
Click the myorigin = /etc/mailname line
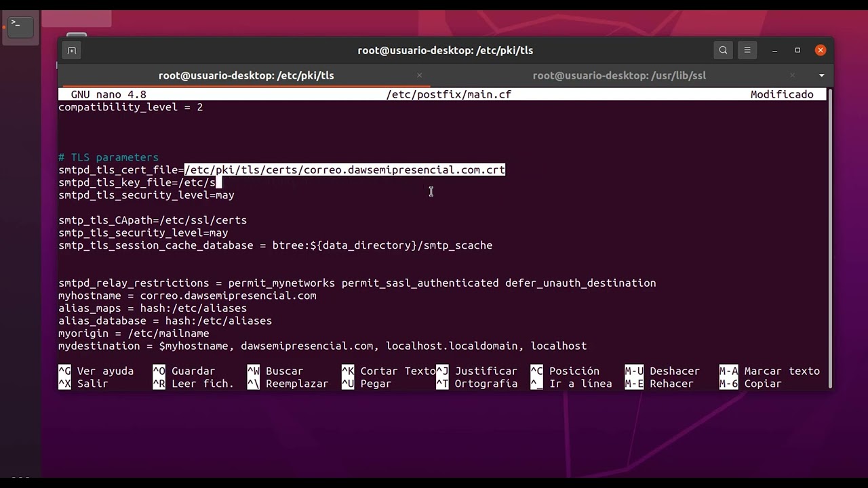[134, 333]
